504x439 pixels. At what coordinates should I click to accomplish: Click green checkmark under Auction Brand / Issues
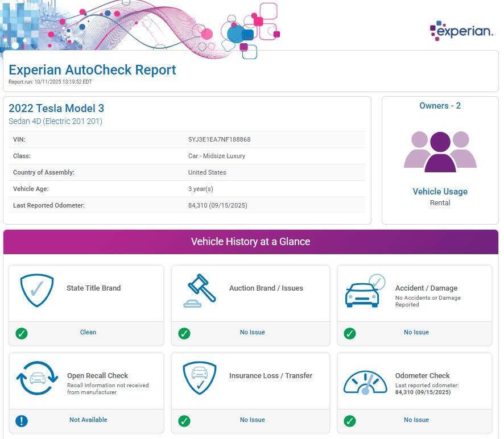click(184, 333)
